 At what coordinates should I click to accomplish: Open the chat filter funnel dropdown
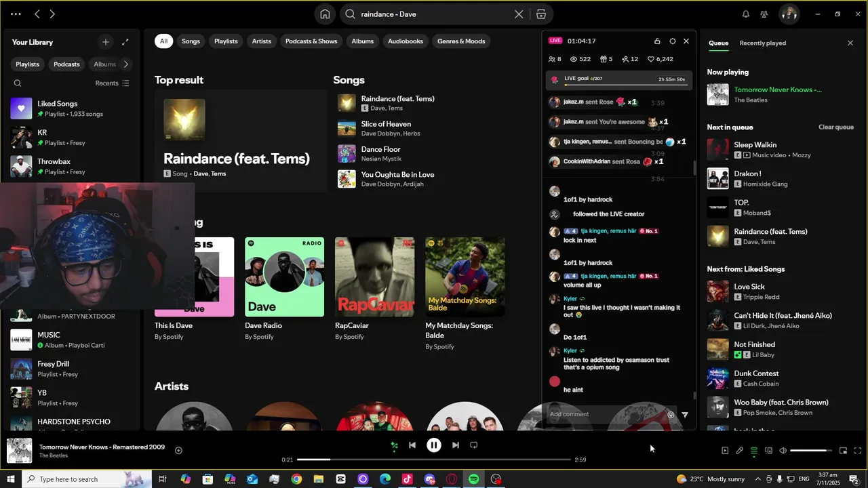click(685, 415)
